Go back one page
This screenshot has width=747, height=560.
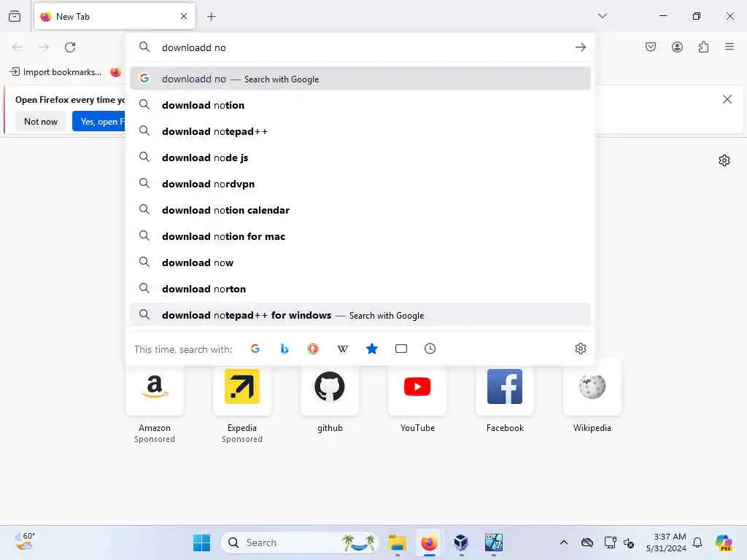pyautogui.click(x=18, y=47)
